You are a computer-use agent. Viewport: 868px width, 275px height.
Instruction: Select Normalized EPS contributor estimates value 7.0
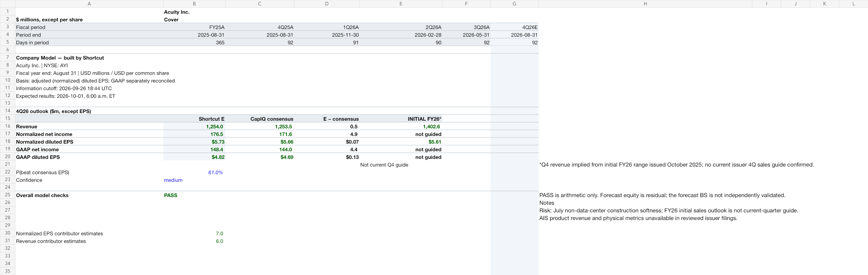pyautogui.click(x=194, y=233)
